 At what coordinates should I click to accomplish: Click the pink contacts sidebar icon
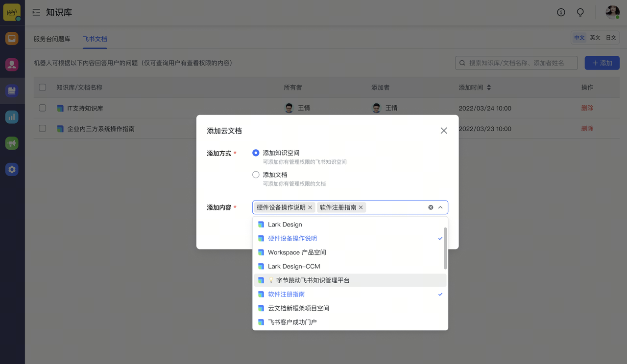pyautogui.click(x=12, y=65)
